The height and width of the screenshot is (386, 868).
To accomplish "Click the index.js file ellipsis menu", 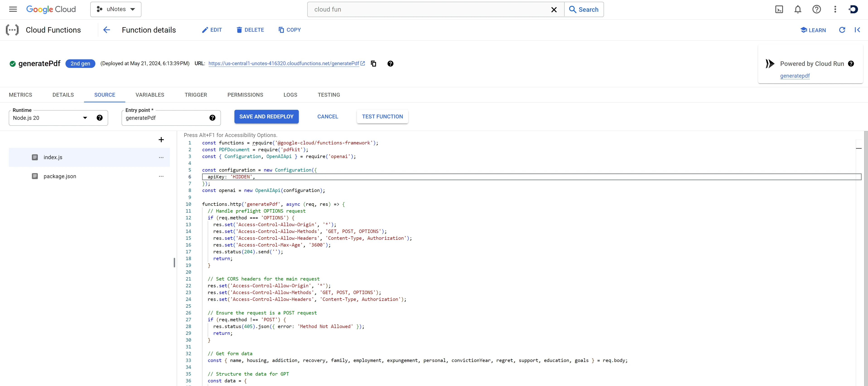I will (161, 157).
